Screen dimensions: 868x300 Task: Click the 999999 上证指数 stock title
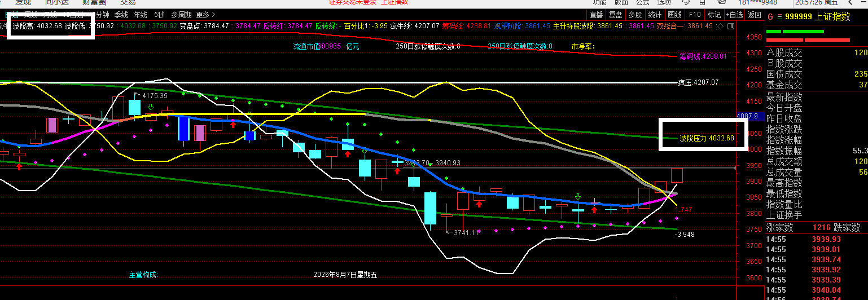(x=817, y=17)
